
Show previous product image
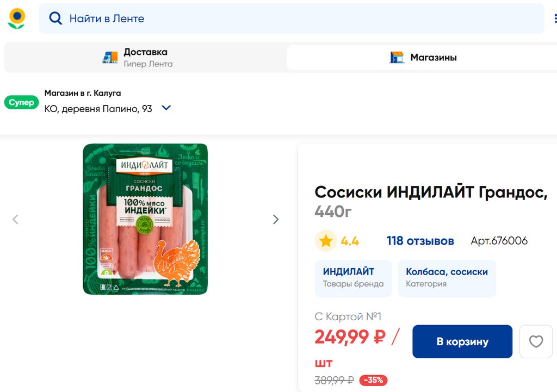(x=15, y=219)
